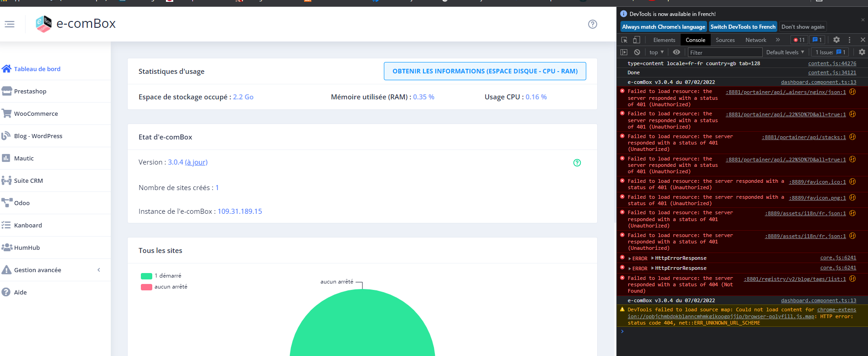Click the HumHub people icon
The height and width of the screenshot is (356, 868).
click(6, 248)
